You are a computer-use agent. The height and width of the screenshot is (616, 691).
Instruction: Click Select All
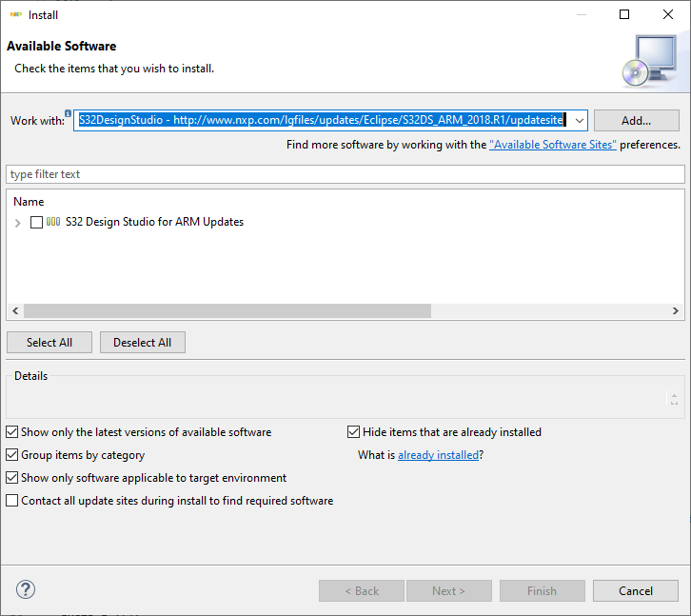[49, 343]
